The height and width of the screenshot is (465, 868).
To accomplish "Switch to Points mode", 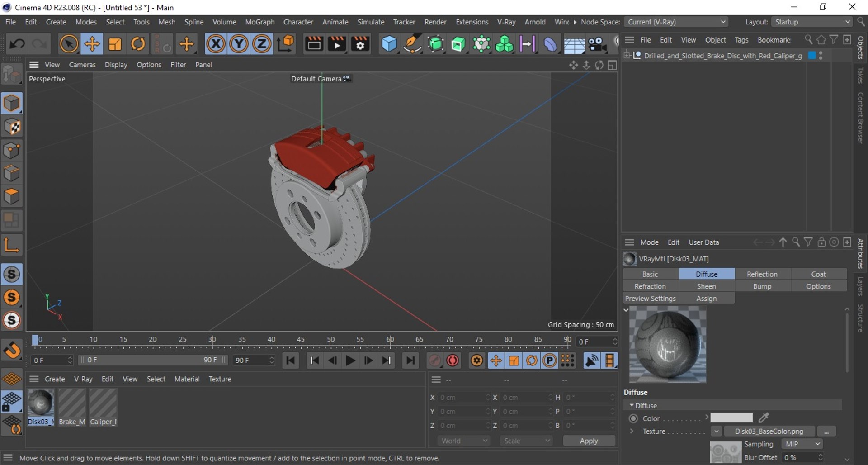I will coord(12,150).
